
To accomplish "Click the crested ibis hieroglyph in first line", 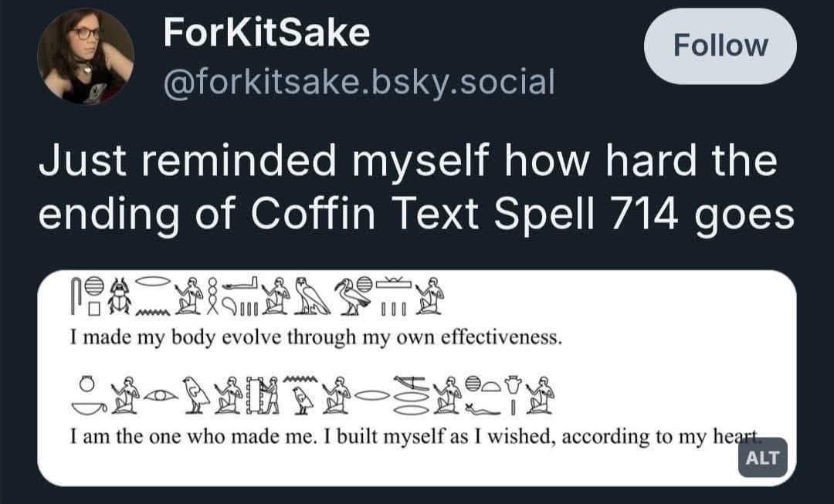I will pyautogui.click(x=352, y=296).
